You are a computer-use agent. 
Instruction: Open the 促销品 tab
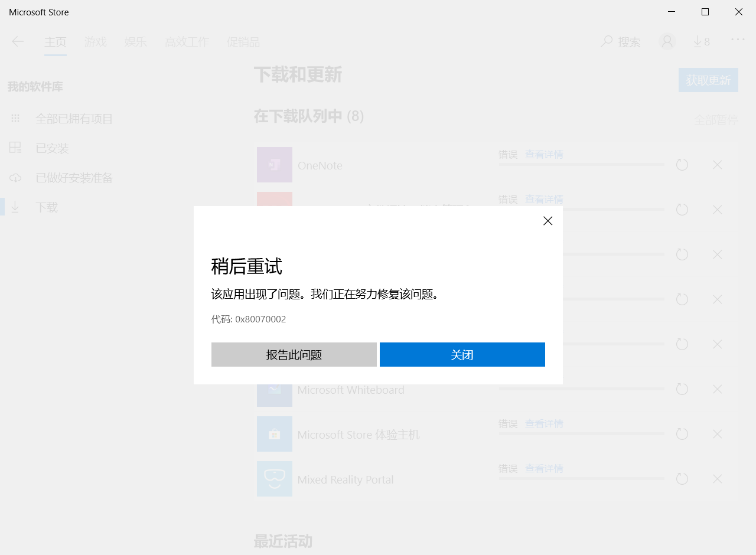pos(243,42)
